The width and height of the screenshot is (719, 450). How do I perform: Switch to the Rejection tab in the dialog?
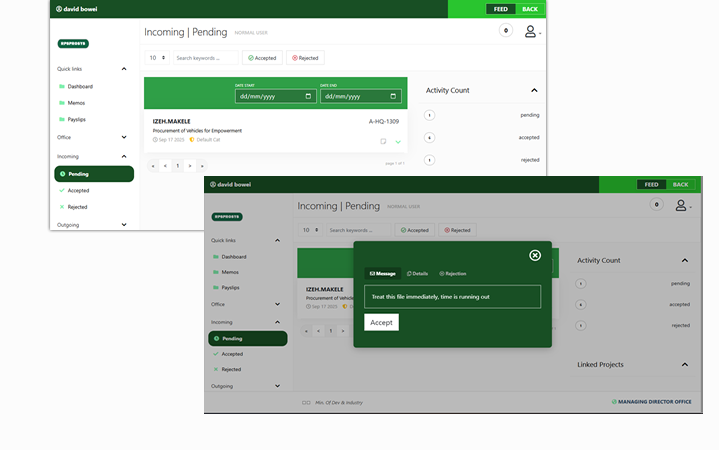453,273
